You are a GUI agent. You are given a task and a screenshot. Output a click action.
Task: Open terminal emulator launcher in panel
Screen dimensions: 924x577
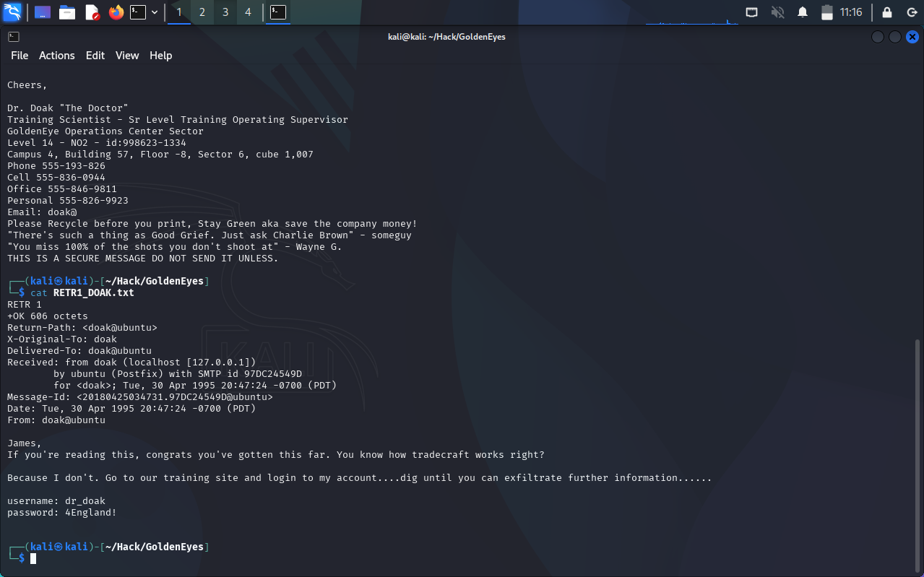pyautogui.click(x=138, y=12)
